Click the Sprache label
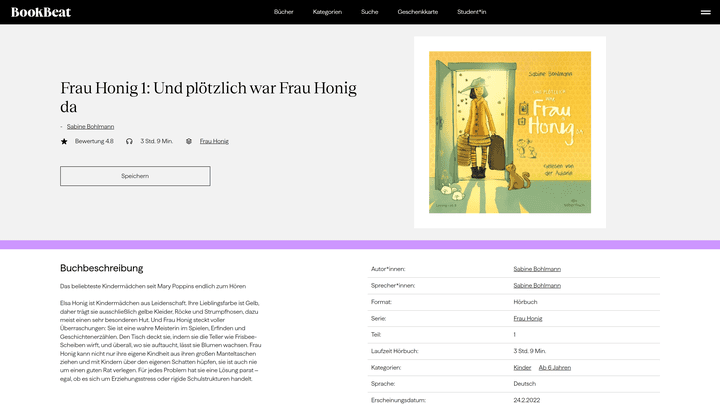 click(x=383, y=383)
